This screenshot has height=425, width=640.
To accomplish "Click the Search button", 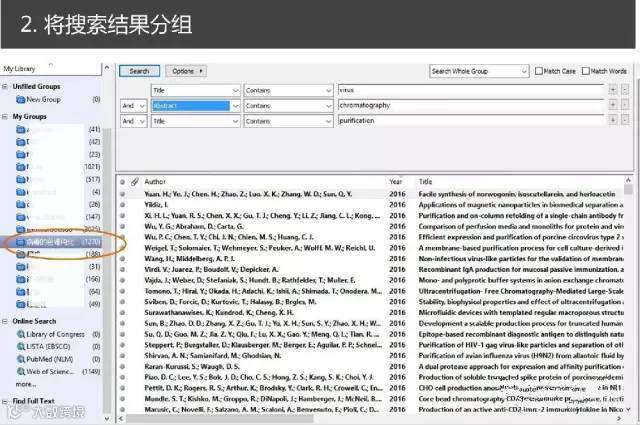I will 139,71.
